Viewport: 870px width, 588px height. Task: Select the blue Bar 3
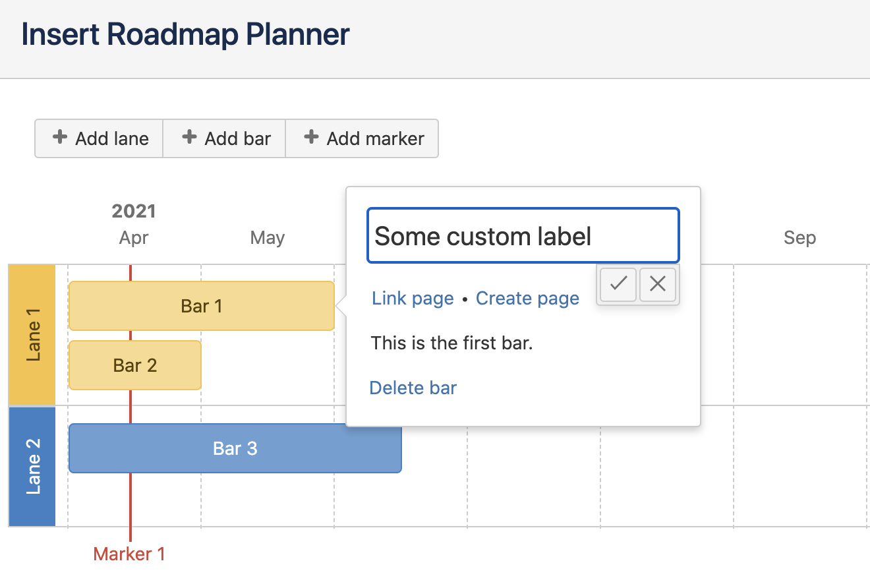pos(235,448)
